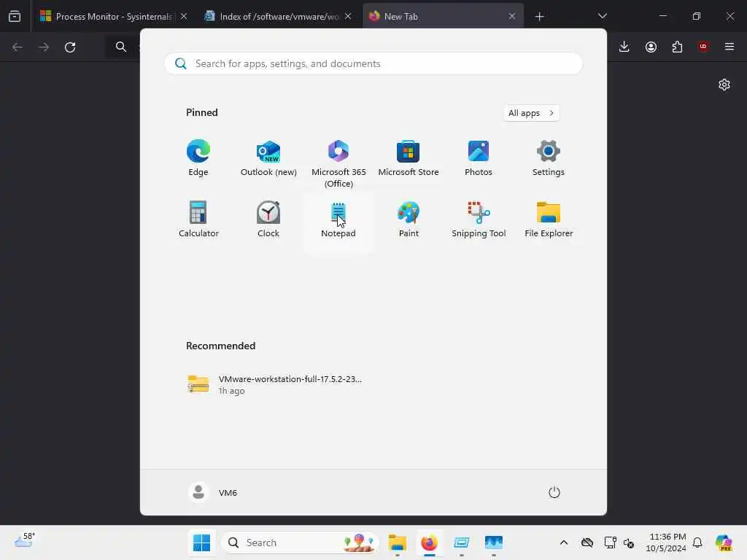The image size is (747, 560).
Task: Open the Paint app
Action: [409, 219]
